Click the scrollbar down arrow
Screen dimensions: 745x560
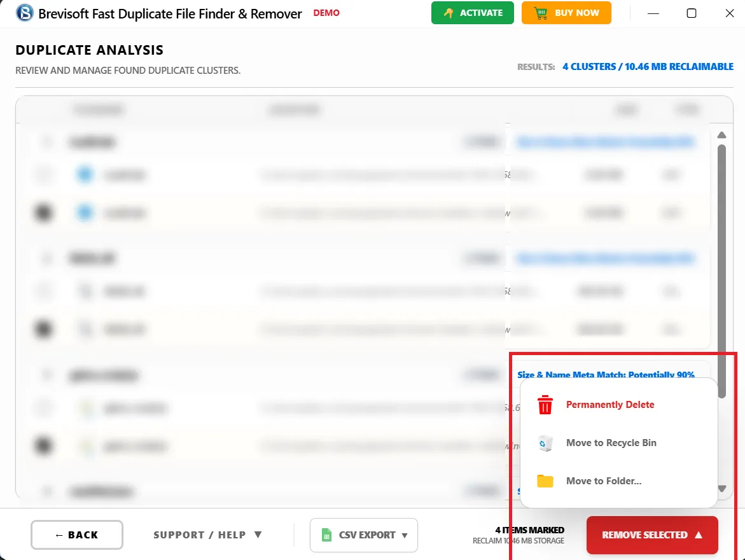(x=721, y=489)
